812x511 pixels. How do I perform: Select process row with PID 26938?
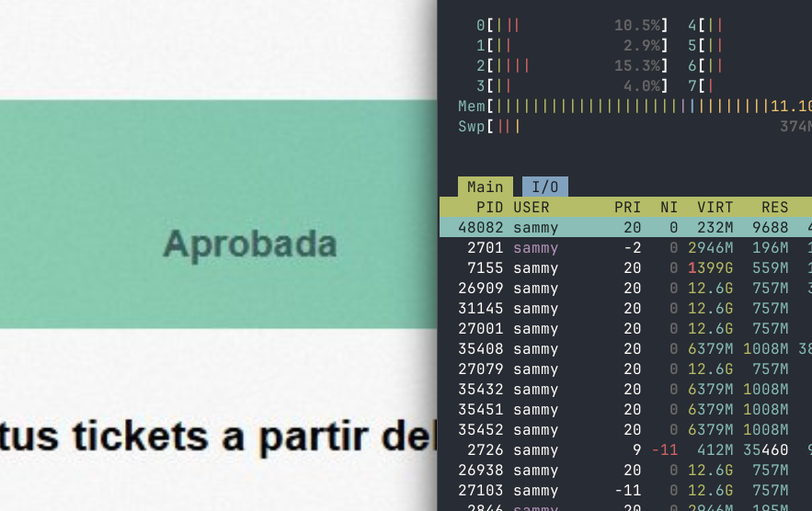click(625, 470)
